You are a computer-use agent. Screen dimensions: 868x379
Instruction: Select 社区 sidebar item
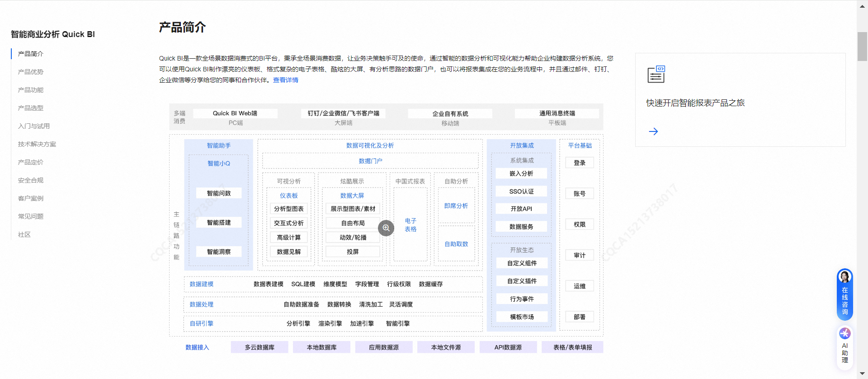coord(24,234)
